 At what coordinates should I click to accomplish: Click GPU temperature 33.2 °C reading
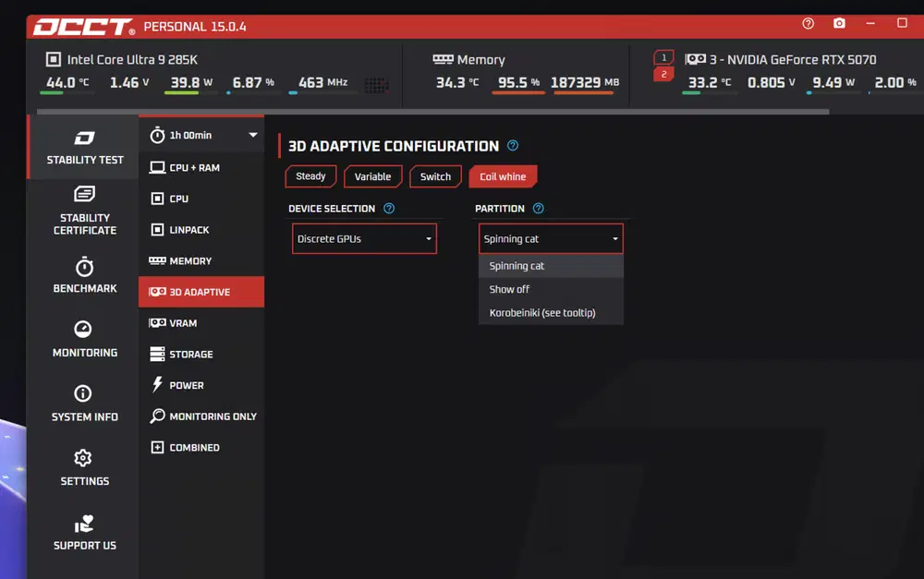pos(710,82)
